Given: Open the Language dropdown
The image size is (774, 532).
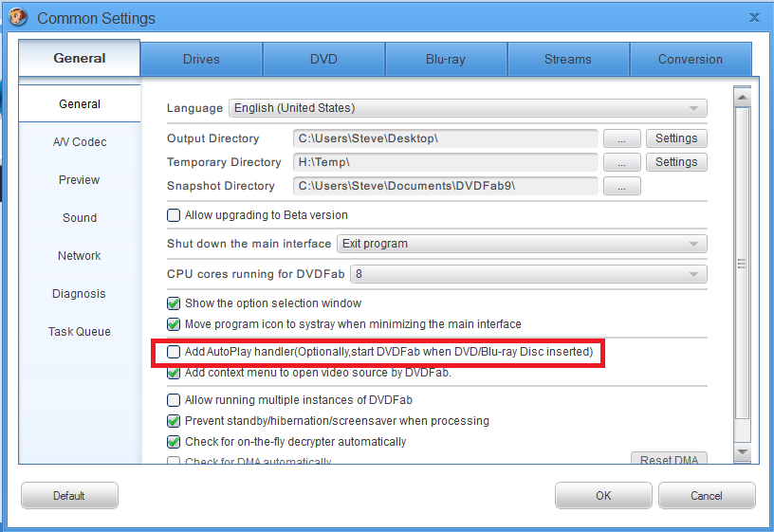Looking at the screenshot, I should (x=468, y=108).
